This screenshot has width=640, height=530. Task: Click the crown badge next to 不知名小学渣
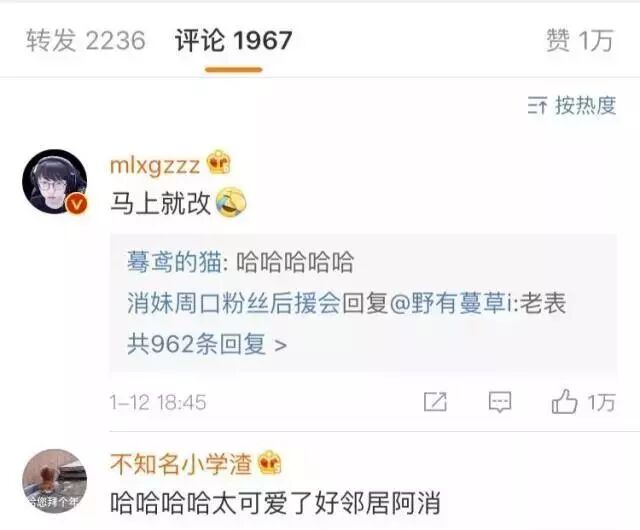[x=269, y=463]
